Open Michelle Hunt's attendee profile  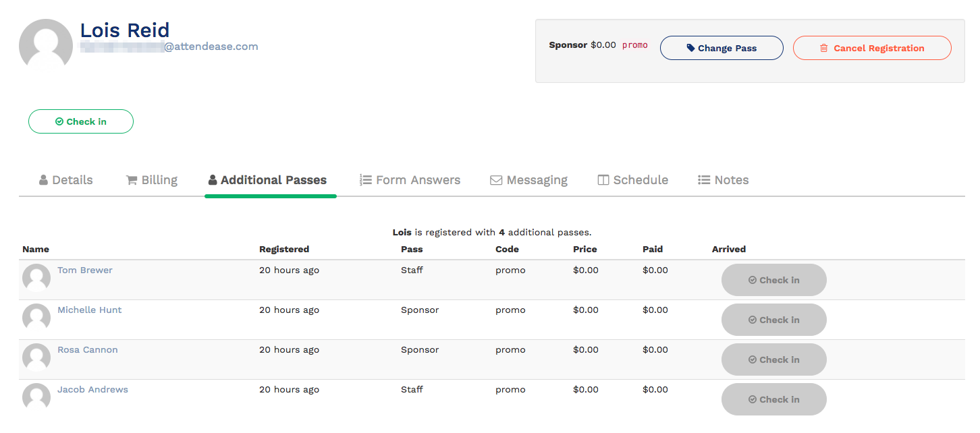[x=89, y=310]
